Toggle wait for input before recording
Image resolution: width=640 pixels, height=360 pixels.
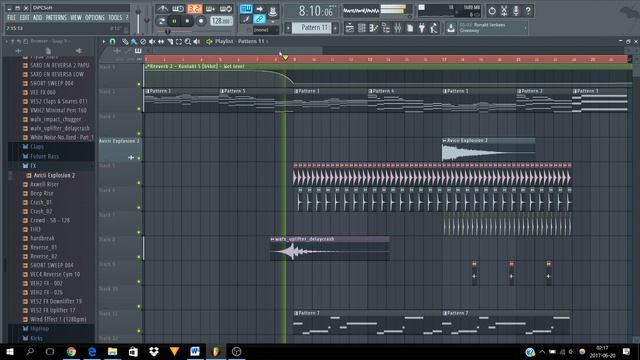[178, 9]
